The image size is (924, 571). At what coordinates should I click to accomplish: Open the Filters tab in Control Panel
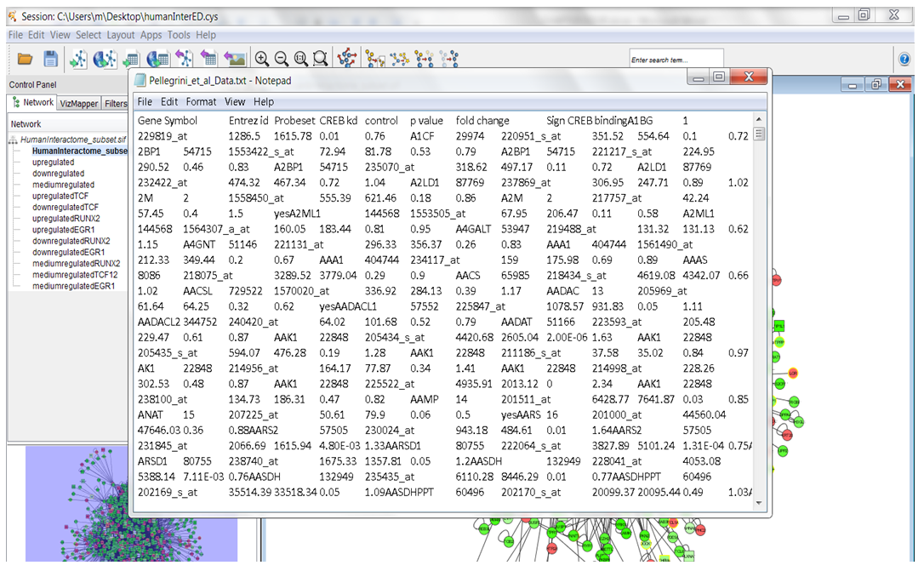click(115, 103)
